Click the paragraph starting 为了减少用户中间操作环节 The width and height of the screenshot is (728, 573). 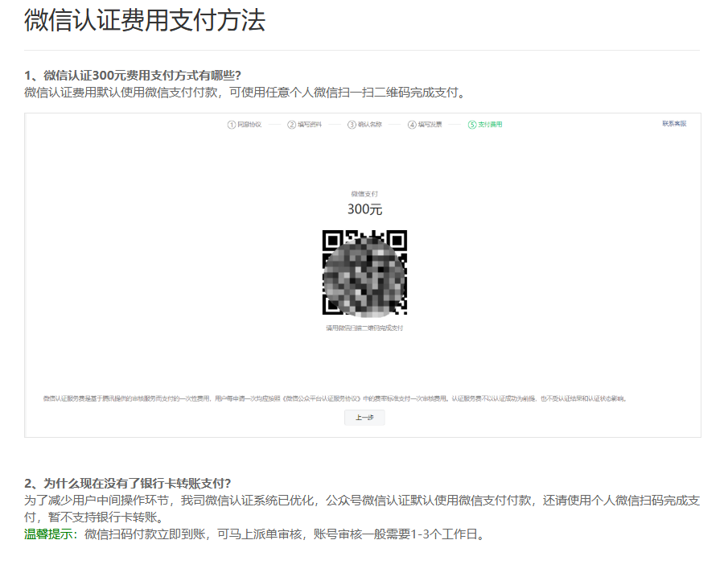pyautogui.click(x=362, y=509)
